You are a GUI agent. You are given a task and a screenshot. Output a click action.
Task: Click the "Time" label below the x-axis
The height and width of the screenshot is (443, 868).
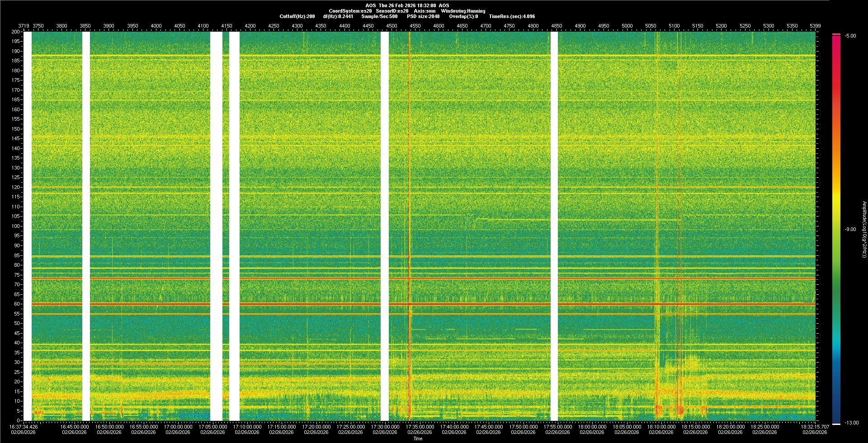(418, 438)
